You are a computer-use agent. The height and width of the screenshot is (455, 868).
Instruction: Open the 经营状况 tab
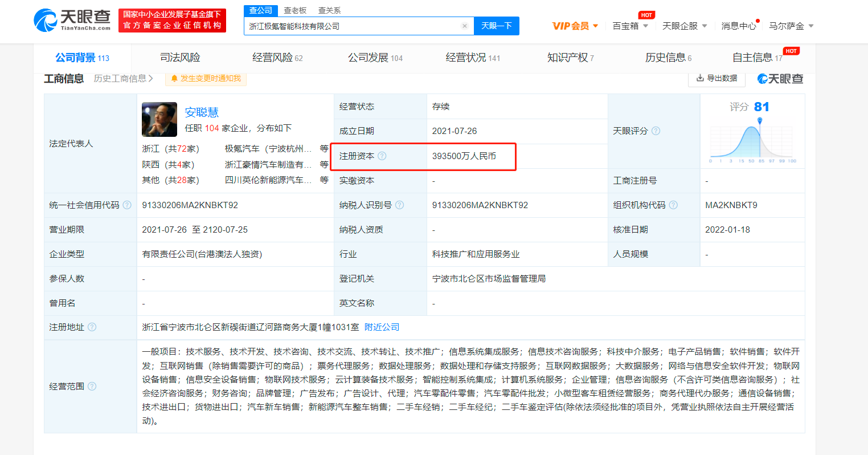point(473,58)
